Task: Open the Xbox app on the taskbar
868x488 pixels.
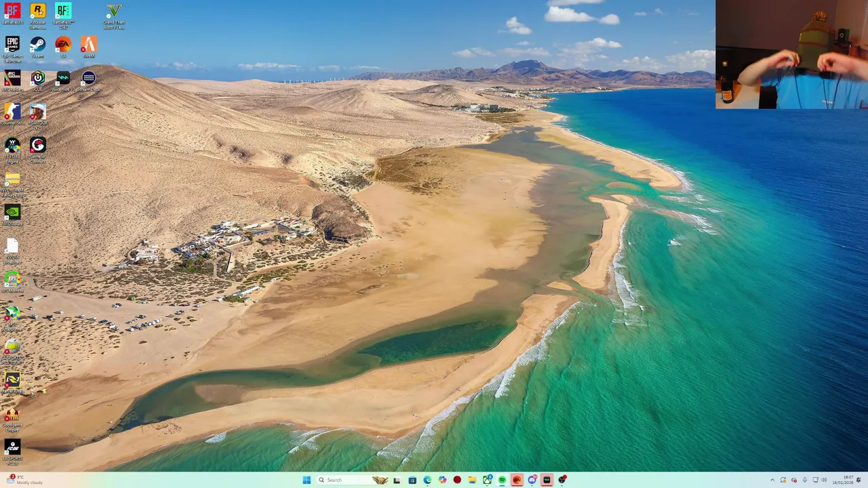Action: pos(488,480)
